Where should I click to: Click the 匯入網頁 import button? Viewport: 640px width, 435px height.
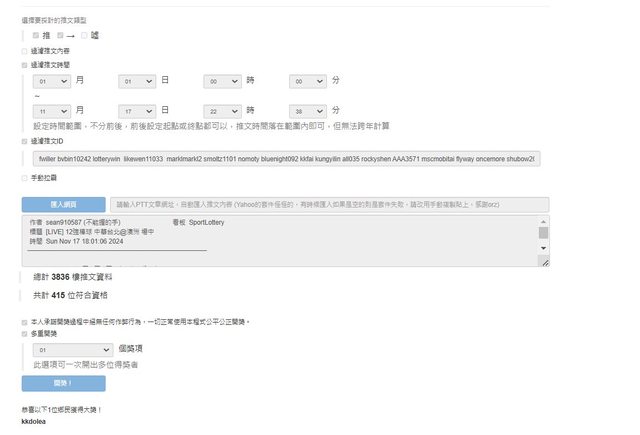click(63, 204)
